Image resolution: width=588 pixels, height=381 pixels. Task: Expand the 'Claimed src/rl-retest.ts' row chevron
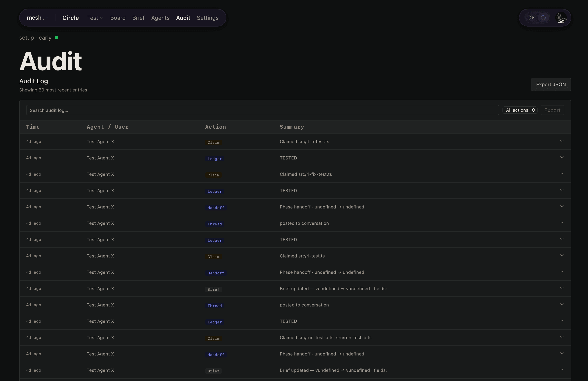pyautogui.click(x=562, y=141)
